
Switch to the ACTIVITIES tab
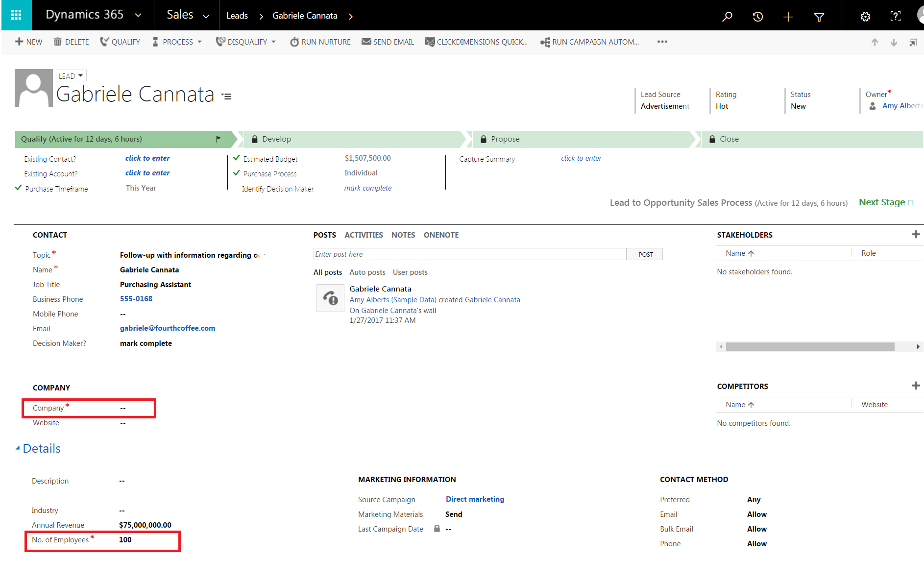click(364, 235)
